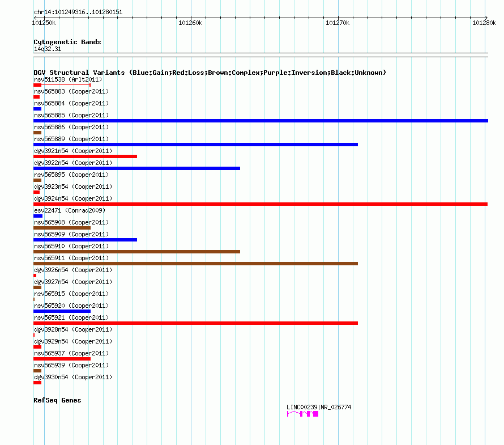This screenshot has height=445, width=504.
Task: Click the RefSeq Genes track title
Action: click(x=57, y=400)
